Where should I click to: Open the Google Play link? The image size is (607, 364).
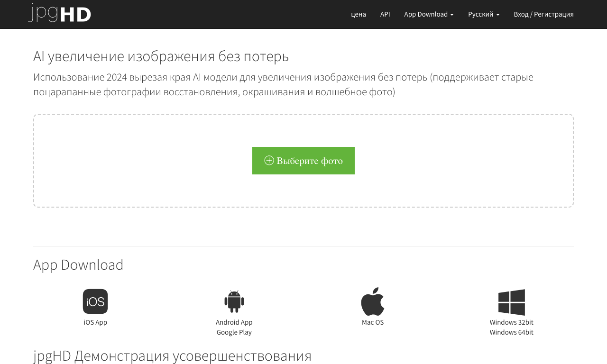(x=234, y=332)
